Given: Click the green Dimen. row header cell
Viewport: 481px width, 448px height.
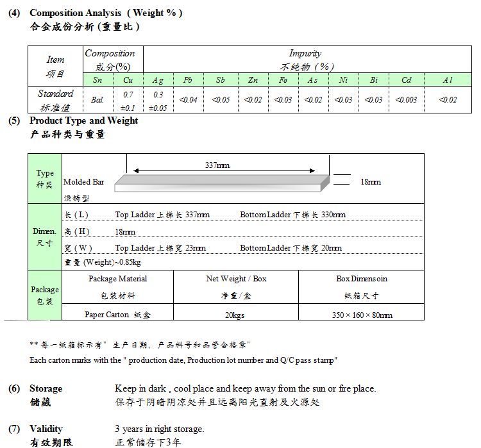Looking at the screenshot, I should (x=45, y=237).
